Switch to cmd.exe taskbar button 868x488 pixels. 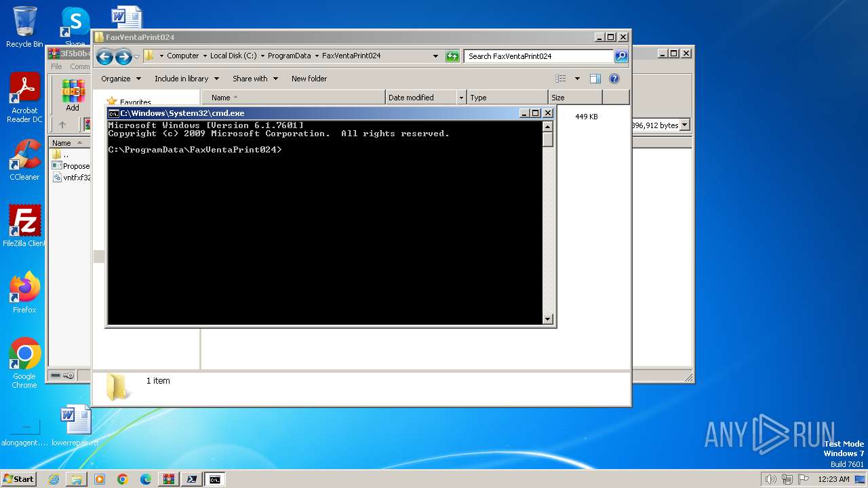(x=215, y=479)
